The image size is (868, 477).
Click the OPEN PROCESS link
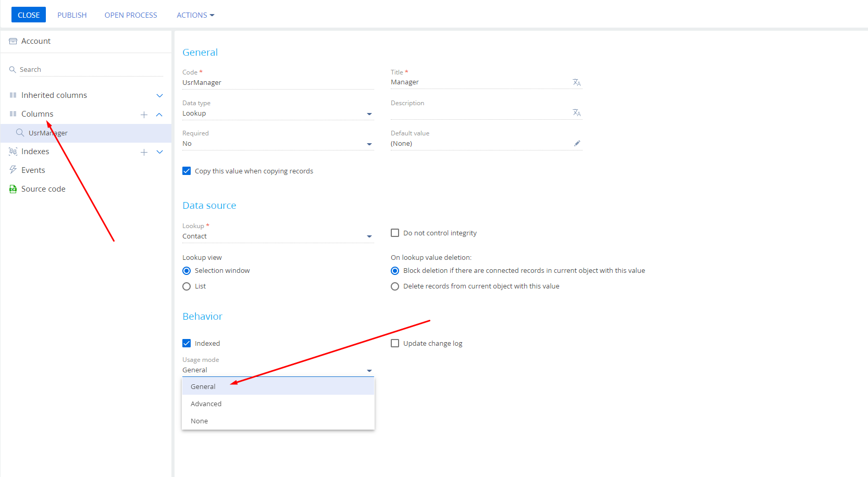point(130,15)
